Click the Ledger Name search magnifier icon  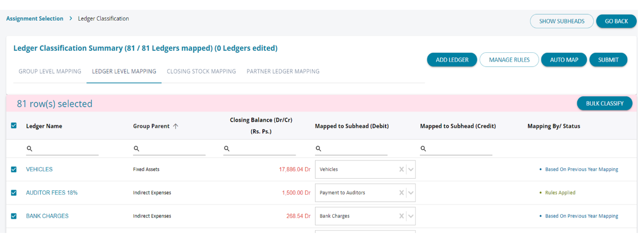[29, 149]
